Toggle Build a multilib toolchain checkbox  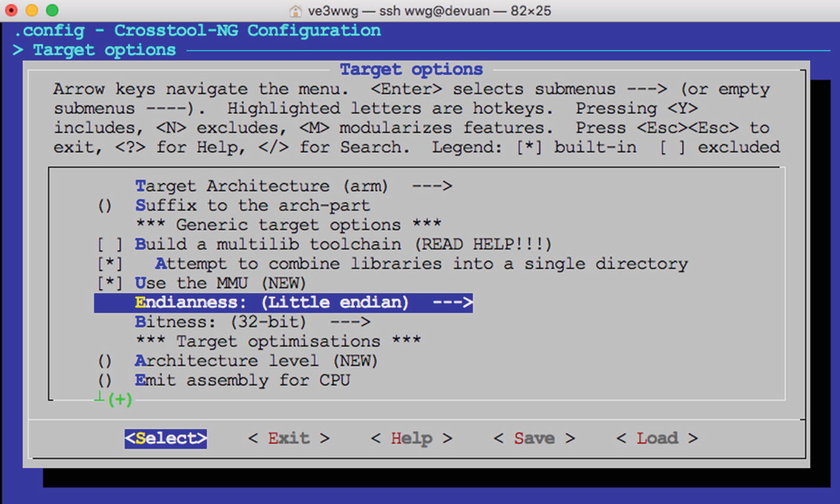click(x=110, y=244)
